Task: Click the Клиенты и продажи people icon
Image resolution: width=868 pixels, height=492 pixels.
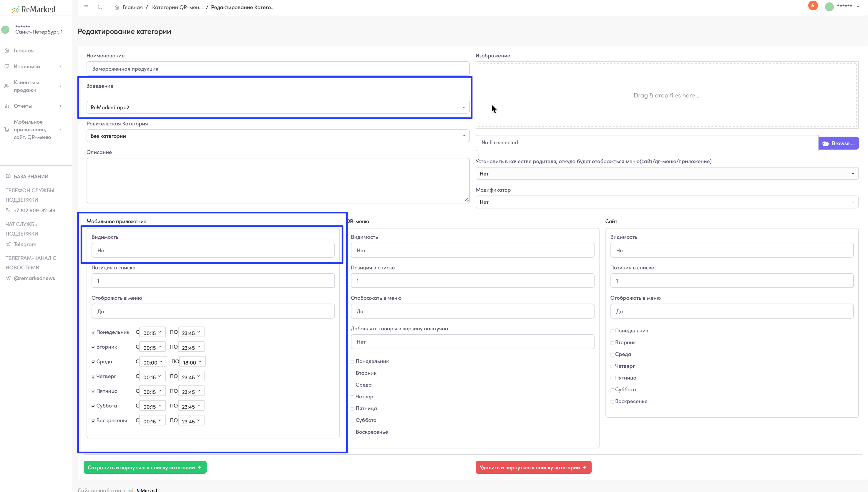Action: (x=7, y=86)
